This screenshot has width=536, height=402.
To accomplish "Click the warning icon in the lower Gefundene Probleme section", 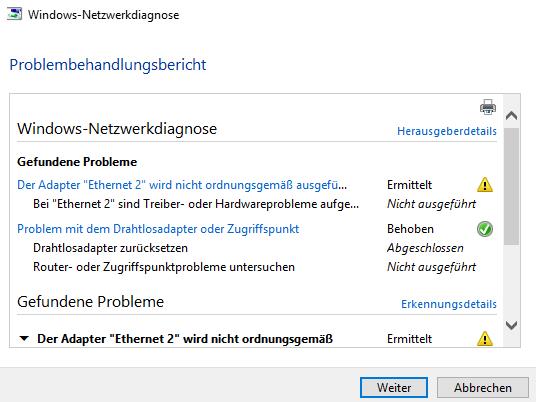I will (x=485, y=339).
